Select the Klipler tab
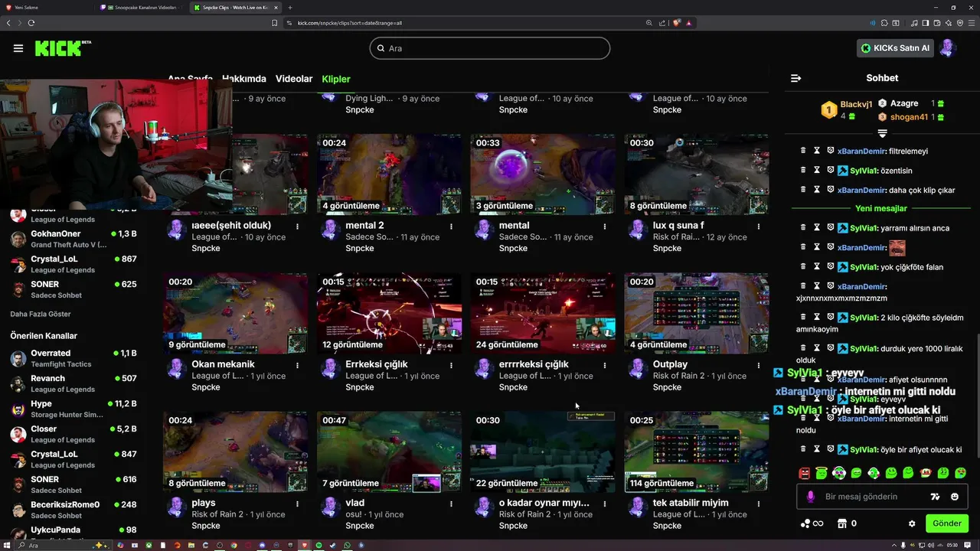This screenshot has width=980, height=551. click(x=336, y=79)
